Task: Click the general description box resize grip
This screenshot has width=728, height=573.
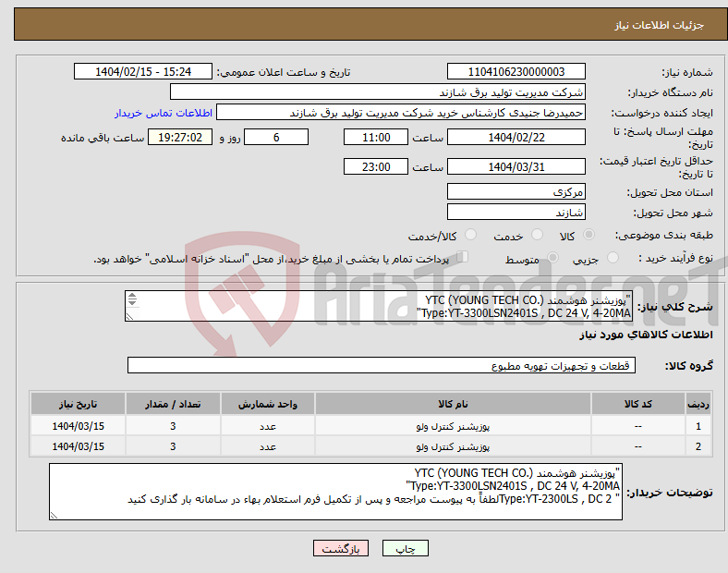Action: click(129, 316)
